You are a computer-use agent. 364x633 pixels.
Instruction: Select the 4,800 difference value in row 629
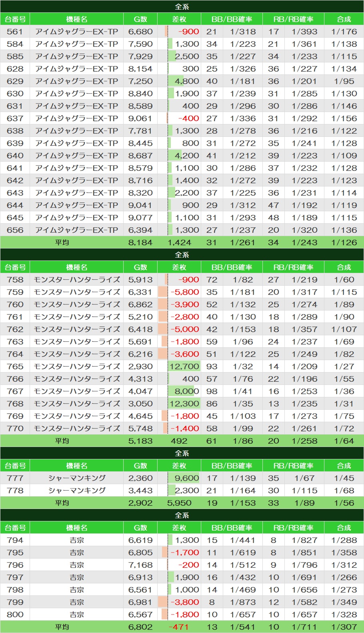[x=187, y=81]
